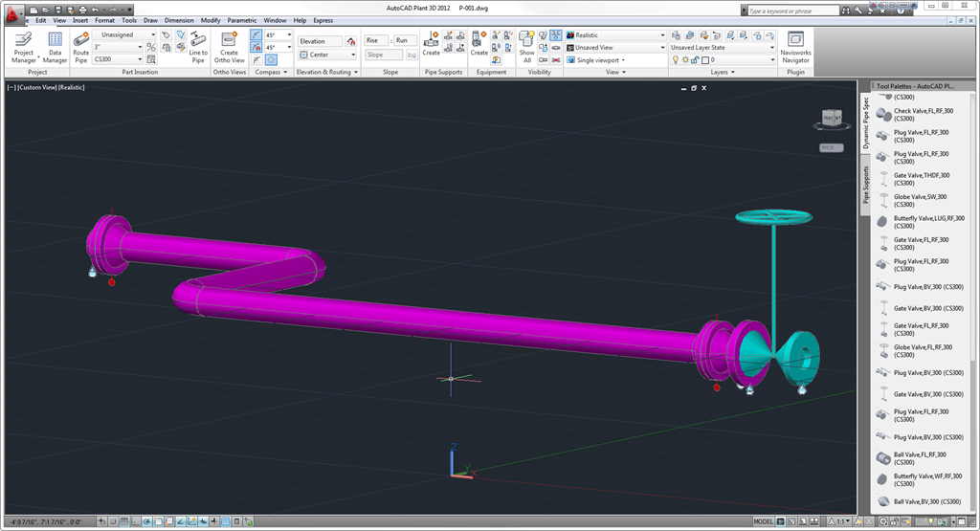Click the [Realistic] visual style label
The width and height of the screenshot is (980, 531).
(71, 87)
